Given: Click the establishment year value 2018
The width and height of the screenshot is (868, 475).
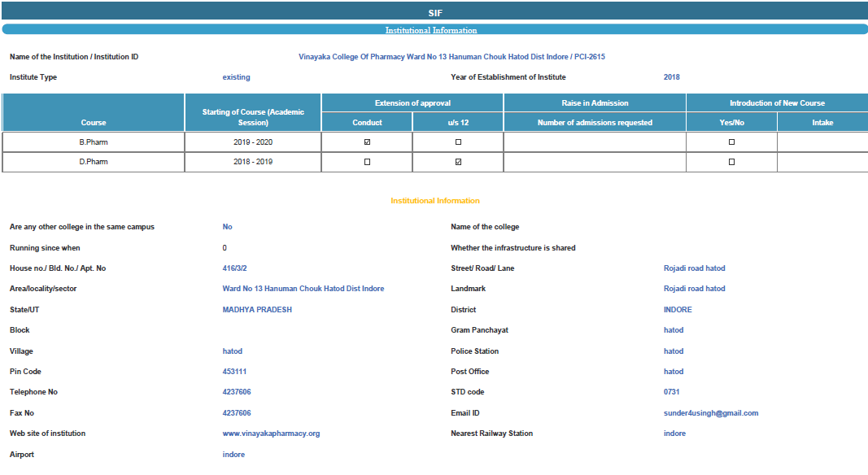Looking at the screenshot, I should click(x=671, y=77).
